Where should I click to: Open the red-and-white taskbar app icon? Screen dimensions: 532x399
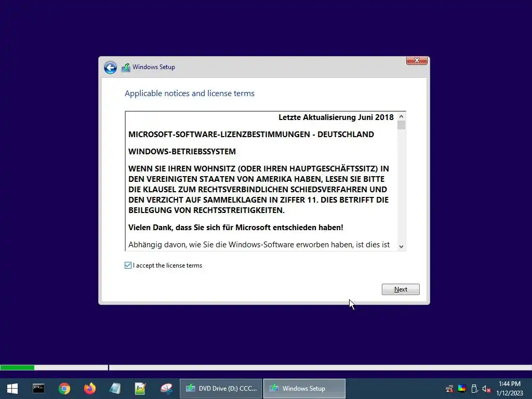(x=166, y=389)
